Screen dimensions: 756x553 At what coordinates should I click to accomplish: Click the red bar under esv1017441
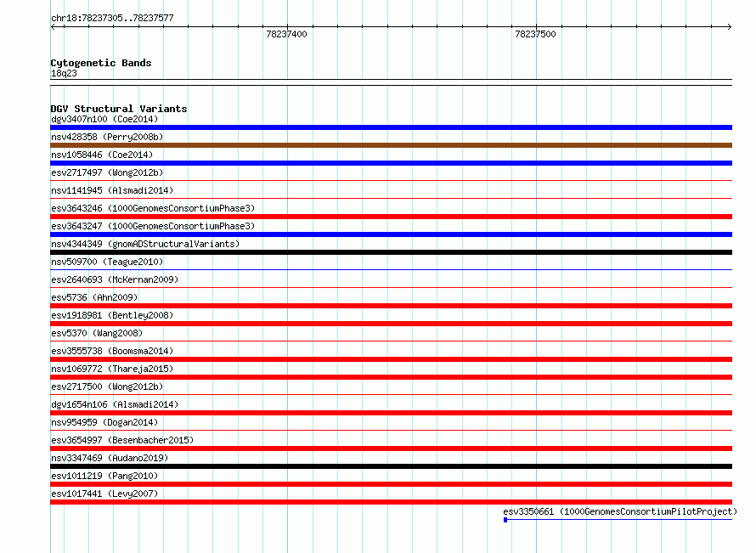(x=391, y=502)
